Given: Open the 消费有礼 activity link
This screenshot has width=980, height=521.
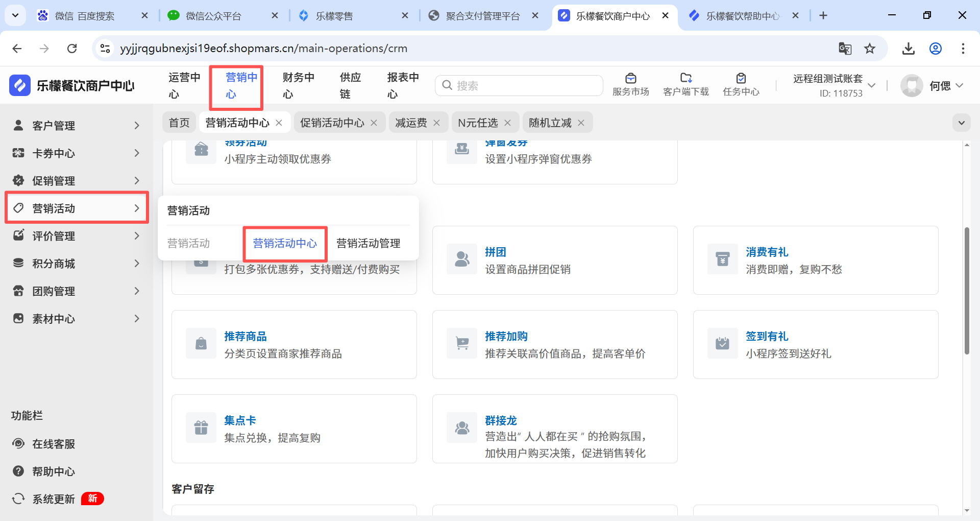Looking at the screenshot, I should tap(767, 252).
